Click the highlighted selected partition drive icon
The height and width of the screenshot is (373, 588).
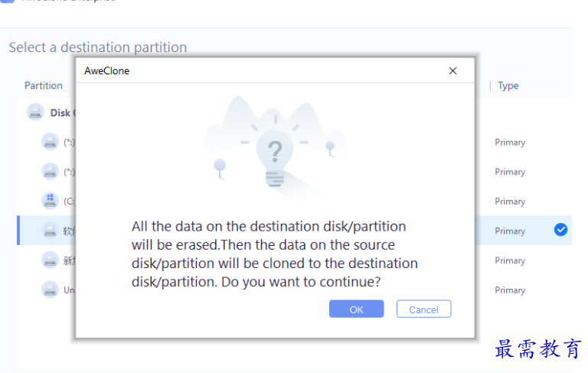(x=50, y=230)
